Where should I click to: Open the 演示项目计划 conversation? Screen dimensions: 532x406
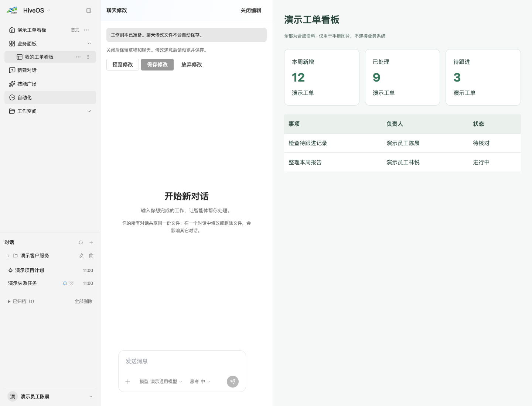[x=50, y=271]
